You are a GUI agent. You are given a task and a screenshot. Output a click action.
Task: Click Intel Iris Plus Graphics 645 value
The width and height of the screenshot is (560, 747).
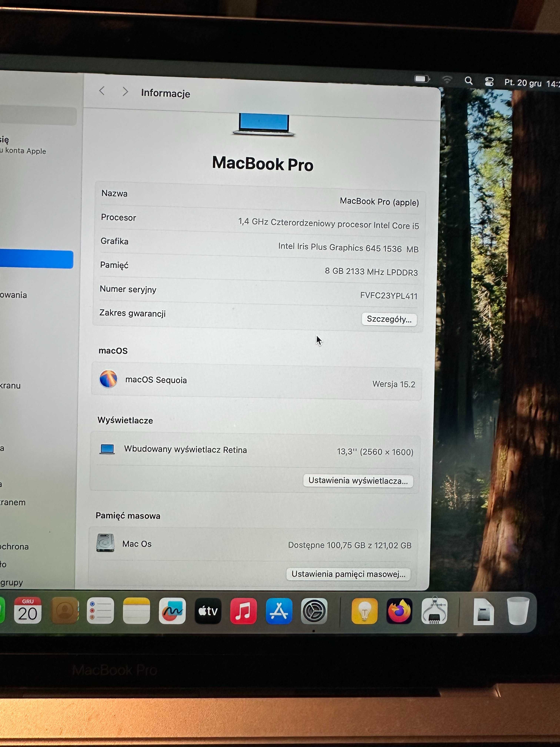tap(348, 248)
